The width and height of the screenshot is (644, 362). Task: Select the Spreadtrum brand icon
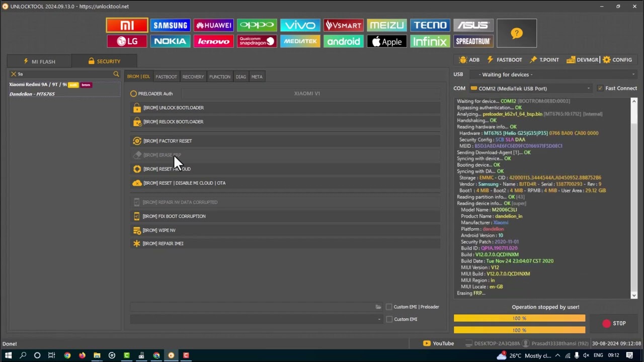tap(473, 41)
